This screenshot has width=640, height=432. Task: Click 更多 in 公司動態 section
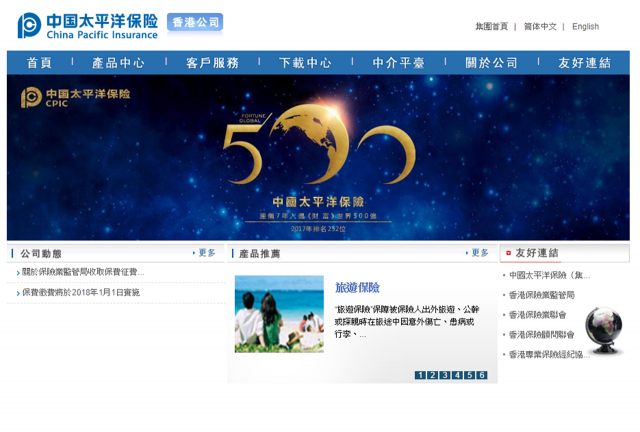(x=207, y=253)
